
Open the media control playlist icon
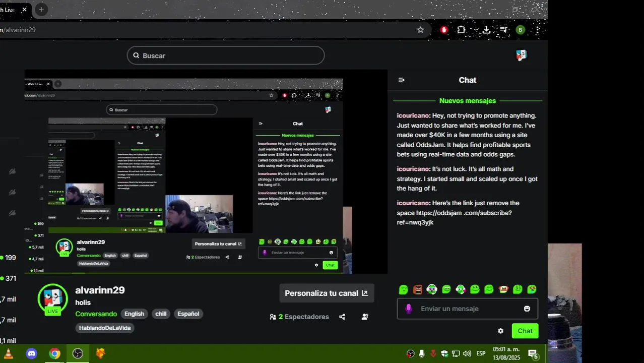pyautogui.click(x=503, y=30)
